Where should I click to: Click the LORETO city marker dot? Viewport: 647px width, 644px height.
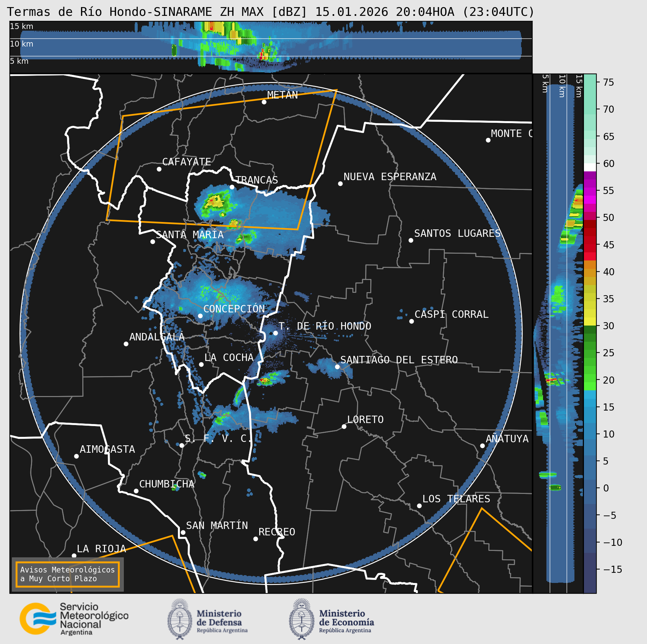[344, 426]
